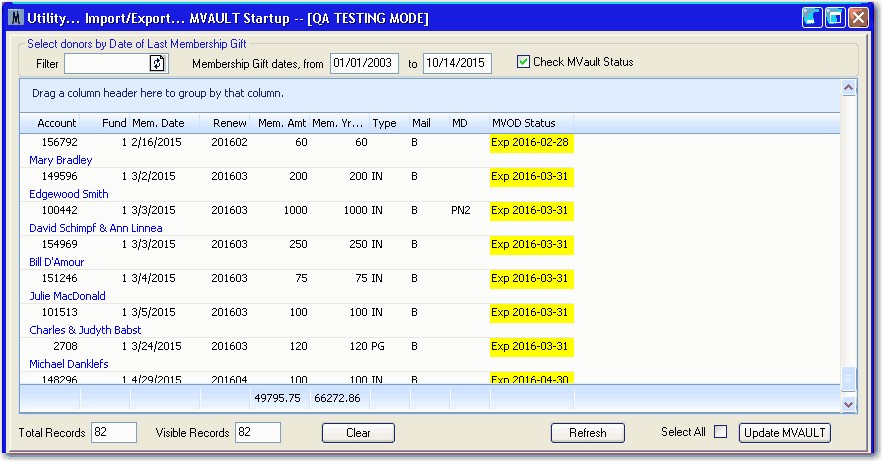Click the to date field 10/14/2015
The width and height of the screenshot is (882, 461).
[457, 63]
